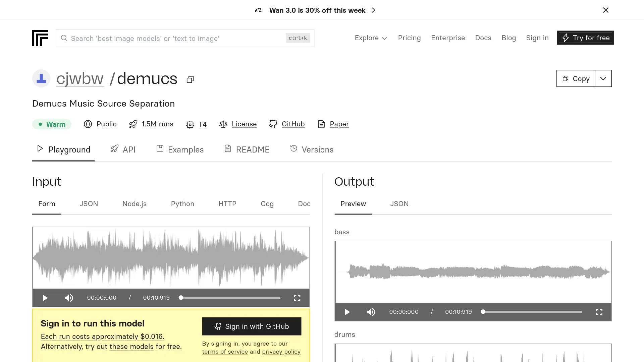The image size is (644, 362).
Task: Click the 1.5M runs text
Action: pos(157,124)
